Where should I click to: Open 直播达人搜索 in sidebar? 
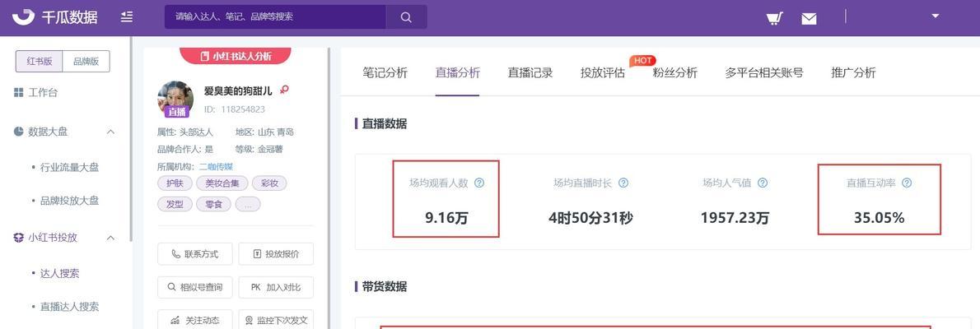69,307
